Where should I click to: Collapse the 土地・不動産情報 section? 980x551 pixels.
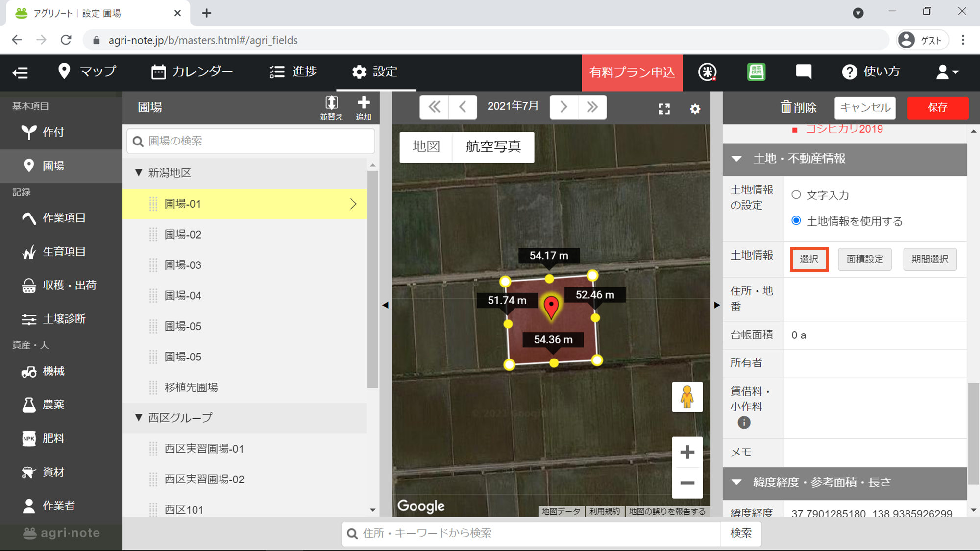pyautogui.click(x=736, y=159)
